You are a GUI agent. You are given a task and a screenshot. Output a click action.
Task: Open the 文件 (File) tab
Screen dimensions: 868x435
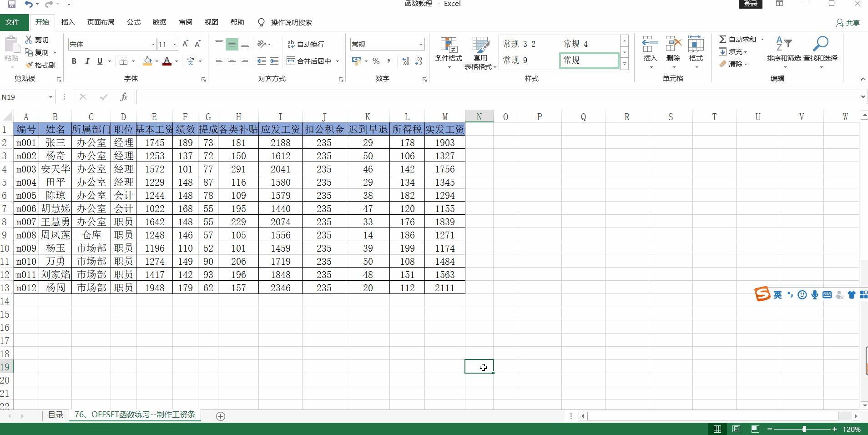coord(12,22)
